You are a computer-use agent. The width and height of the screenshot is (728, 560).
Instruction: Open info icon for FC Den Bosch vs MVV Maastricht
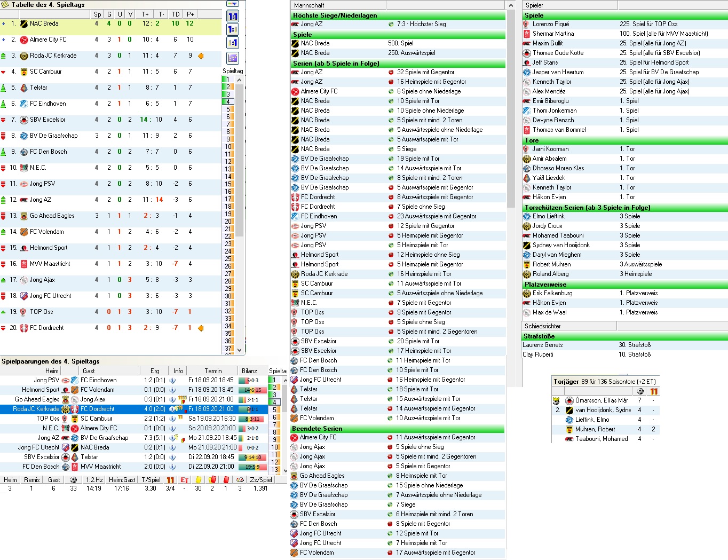[173, 467]
